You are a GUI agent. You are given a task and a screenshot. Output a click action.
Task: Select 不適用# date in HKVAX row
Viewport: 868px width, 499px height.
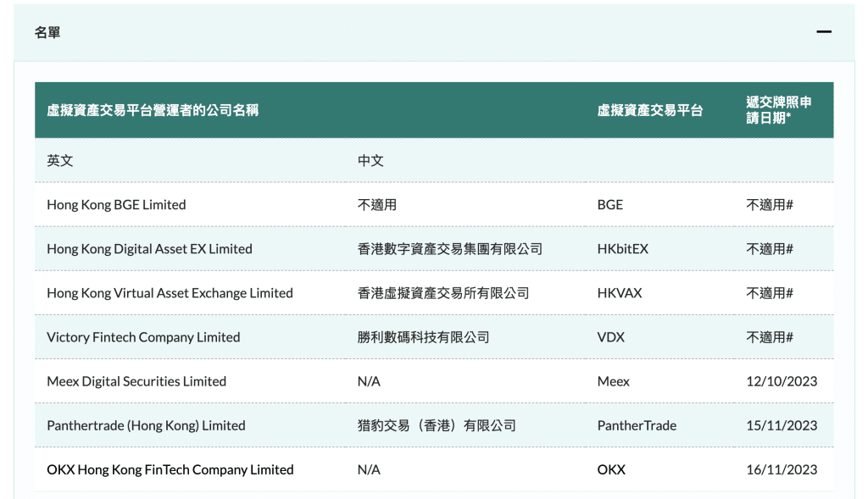point(770,293)
